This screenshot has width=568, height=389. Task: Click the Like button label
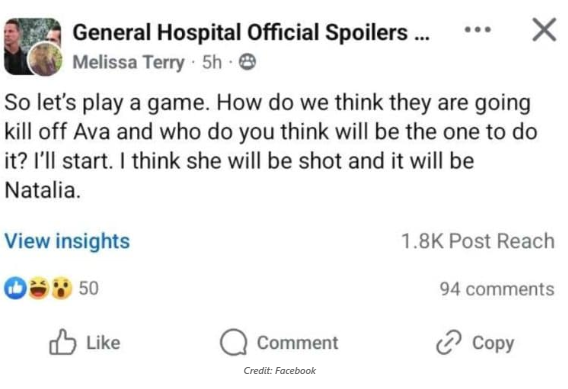(103, 343)
